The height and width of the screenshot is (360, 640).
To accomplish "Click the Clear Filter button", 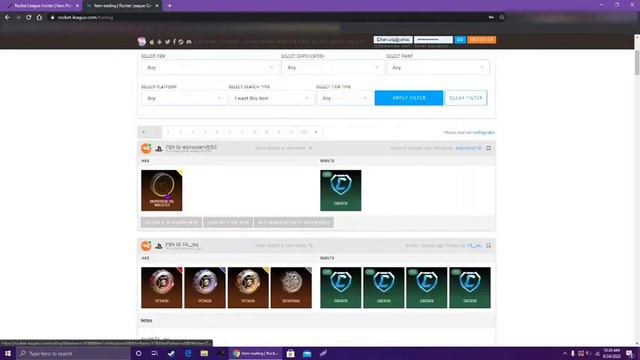I will point(466,98).
